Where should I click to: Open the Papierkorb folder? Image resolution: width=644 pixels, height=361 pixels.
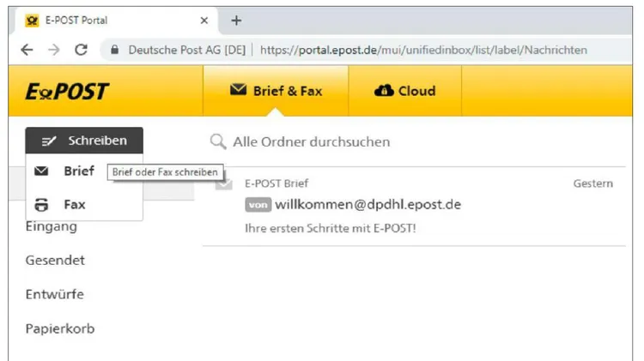pyautogui.click(x=60, y=328)
